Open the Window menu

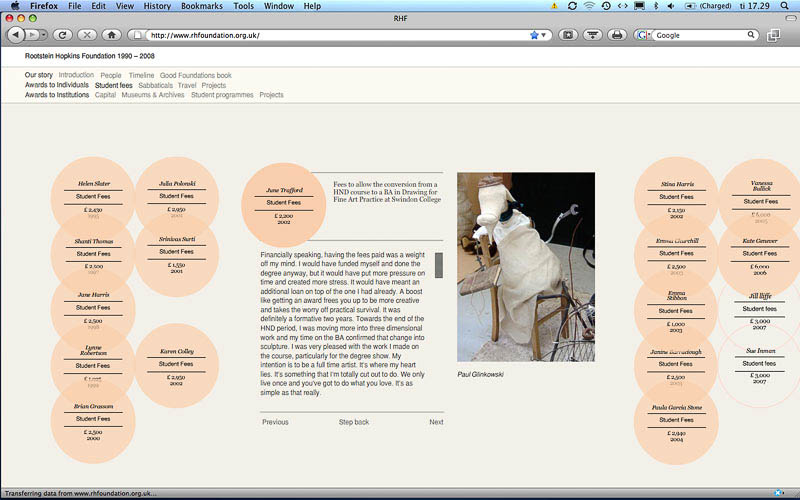click(x=279, y=6)
